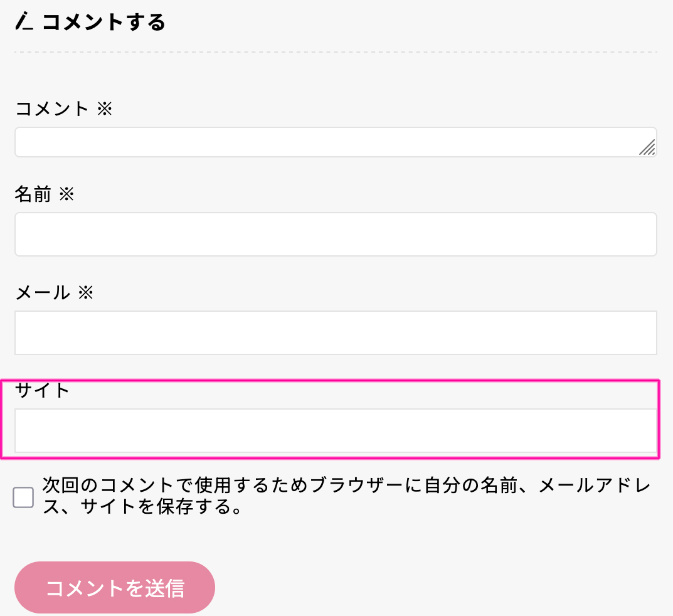
Task: Click the resize grip on comment textarea
Action: coord(647,147)
